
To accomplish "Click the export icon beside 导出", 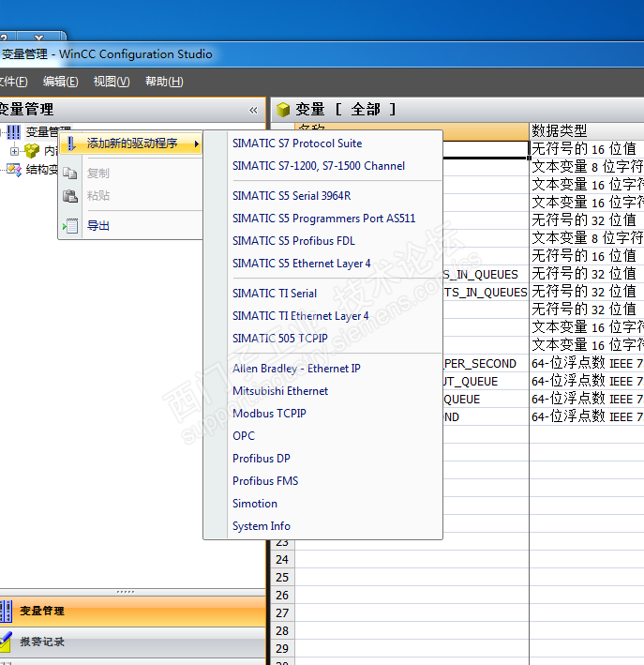I will (70, 226).
